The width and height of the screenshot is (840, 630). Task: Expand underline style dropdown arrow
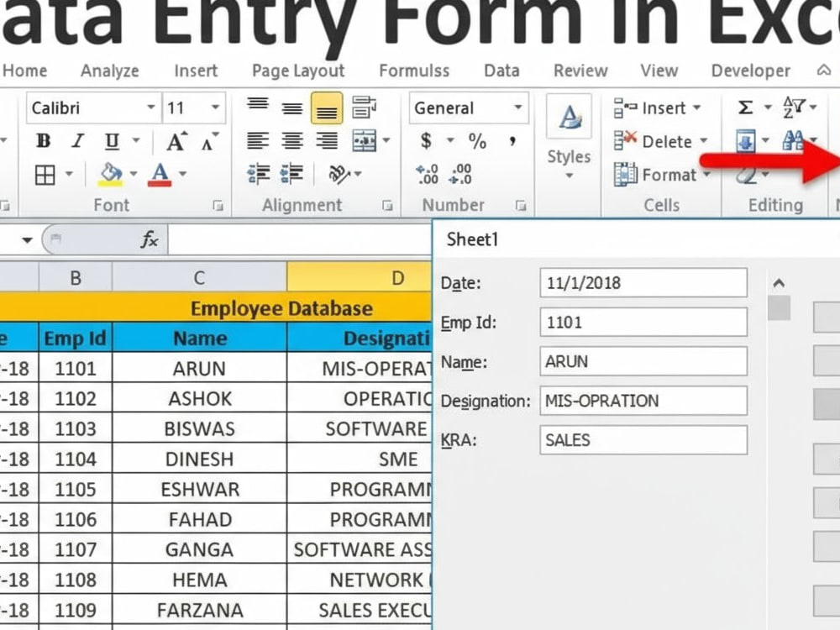pyautogui.click(x=136, y=141)
